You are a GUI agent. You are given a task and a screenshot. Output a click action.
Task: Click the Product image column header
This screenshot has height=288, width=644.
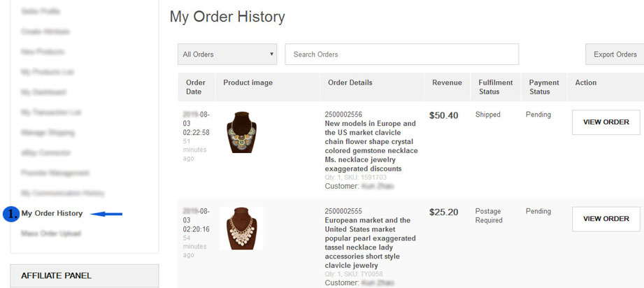point(248,82)
